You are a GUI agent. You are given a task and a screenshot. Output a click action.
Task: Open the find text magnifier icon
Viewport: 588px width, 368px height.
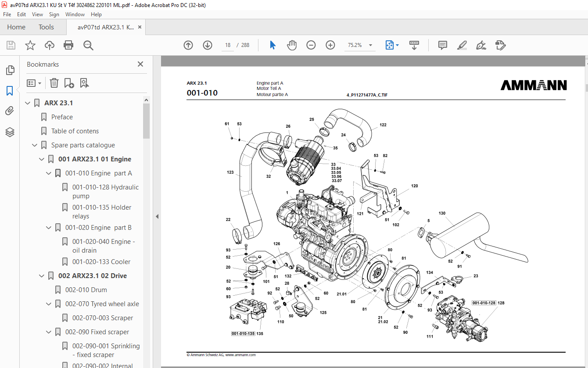tap(88, 45)
